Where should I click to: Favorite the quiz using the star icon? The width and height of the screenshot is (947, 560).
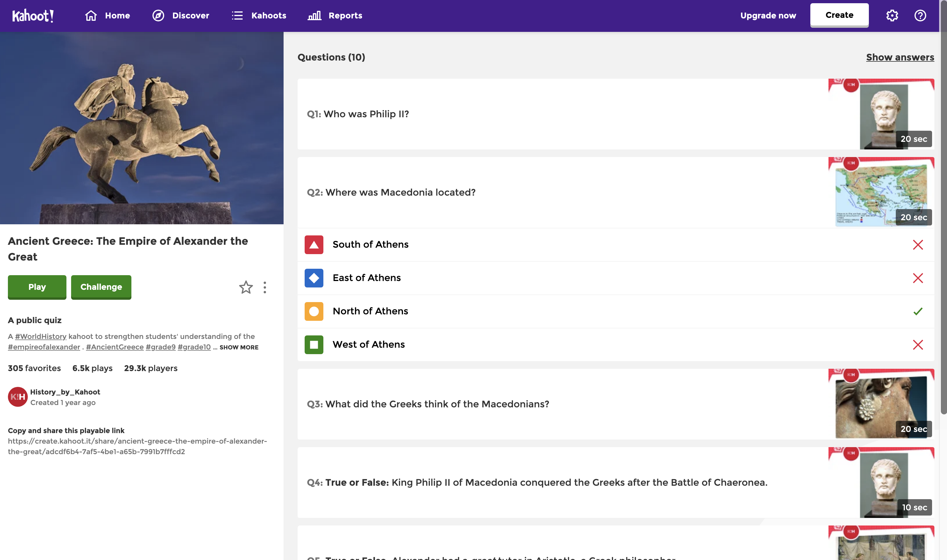coord(246,287)
